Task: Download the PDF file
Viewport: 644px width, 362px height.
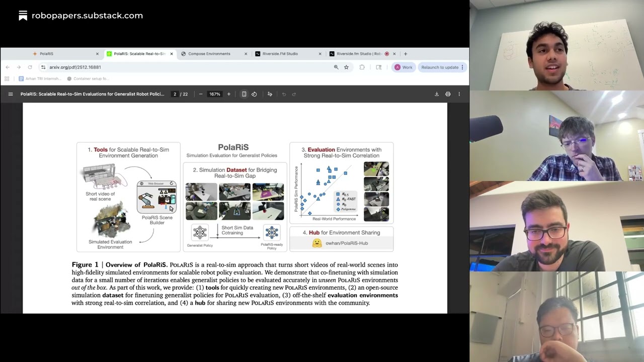Action: (x=437, y=94)
